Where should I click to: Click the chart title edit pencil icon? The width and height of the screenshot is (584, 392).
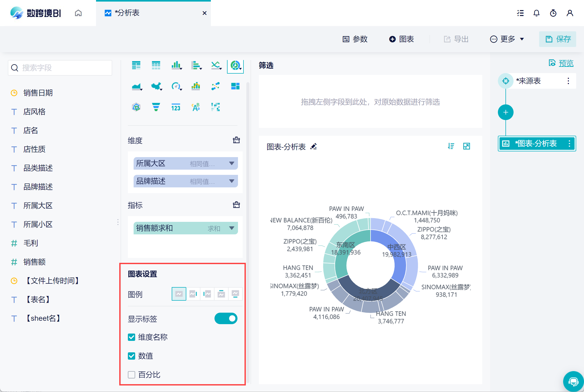pos(314,146)
